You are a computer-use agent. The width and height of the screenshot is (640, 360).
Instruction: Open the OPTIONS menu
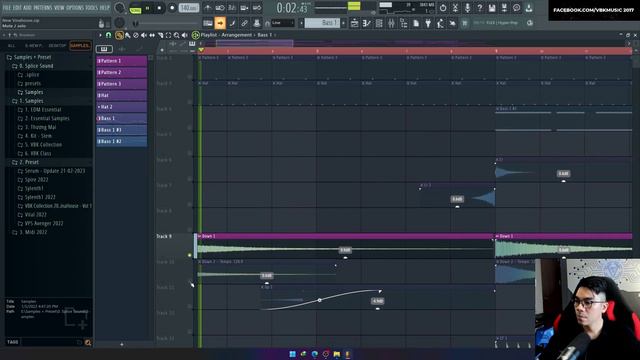click(75, 8)
